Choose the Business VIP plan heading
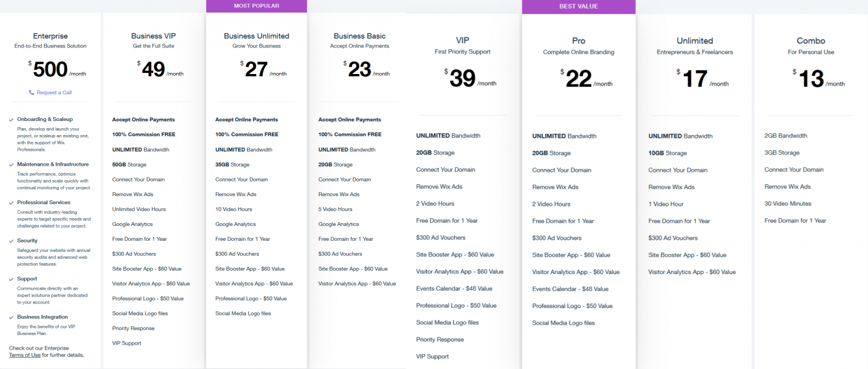Screen dimensions: 868x369 coord(154,36)
